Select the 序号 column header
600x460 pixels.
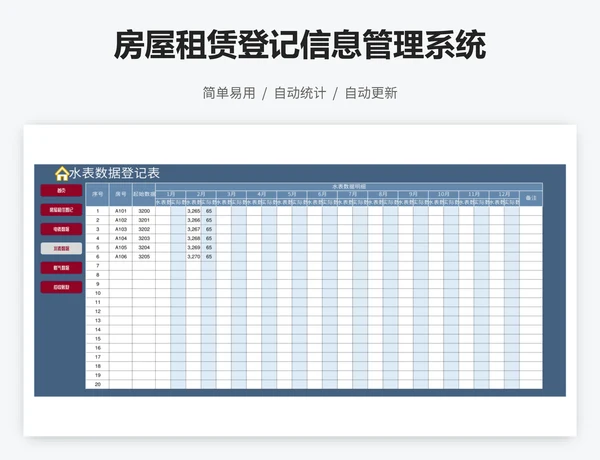pyautogui.click(x=98, y=194)
